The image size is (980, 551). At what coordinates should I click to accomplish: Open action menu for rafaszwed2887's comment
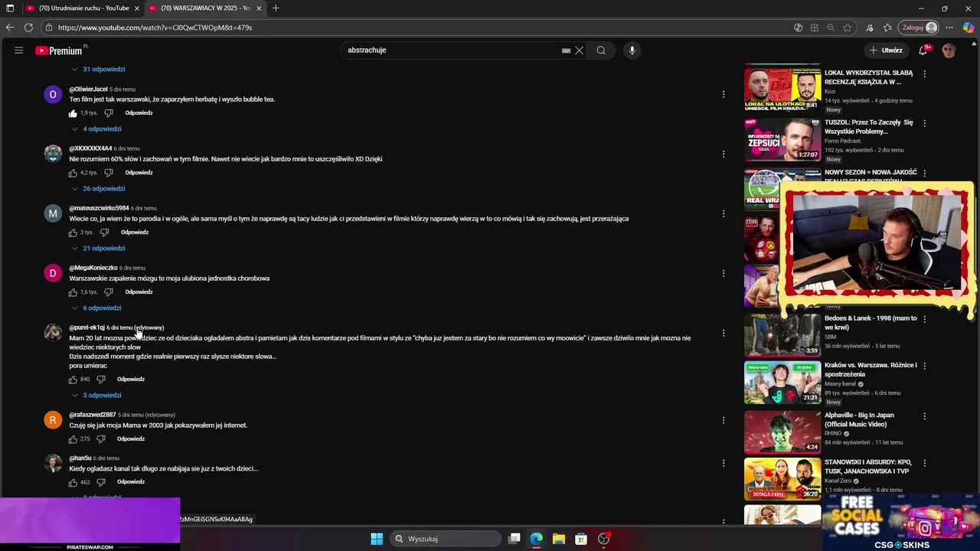(x=724, y=420)
